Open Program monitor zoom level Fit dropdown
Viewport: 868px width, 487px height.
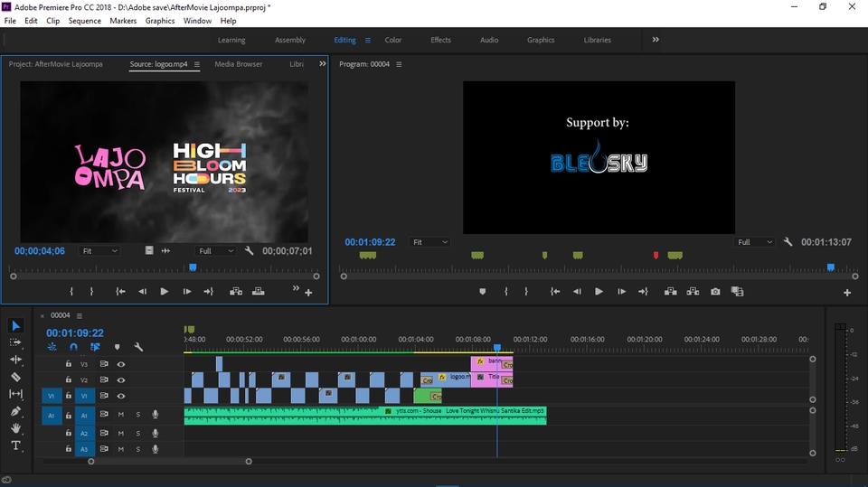(429, 242)
